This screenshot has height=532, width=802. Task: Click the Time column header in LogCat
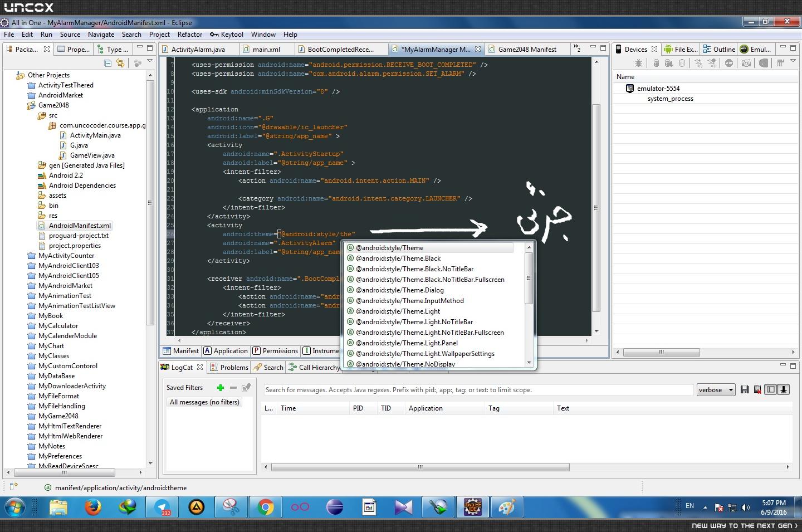(313, 408)
